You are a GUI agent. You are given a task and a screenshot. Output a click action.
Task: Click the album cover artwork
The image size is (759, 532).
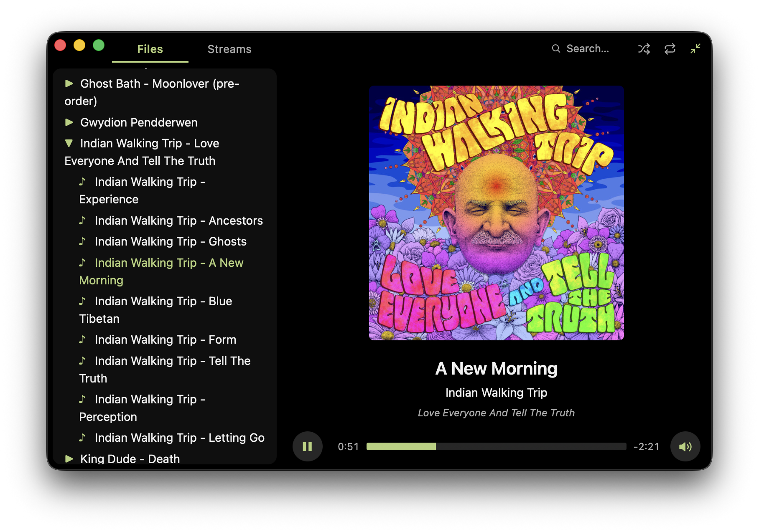[x=497, y=213]
